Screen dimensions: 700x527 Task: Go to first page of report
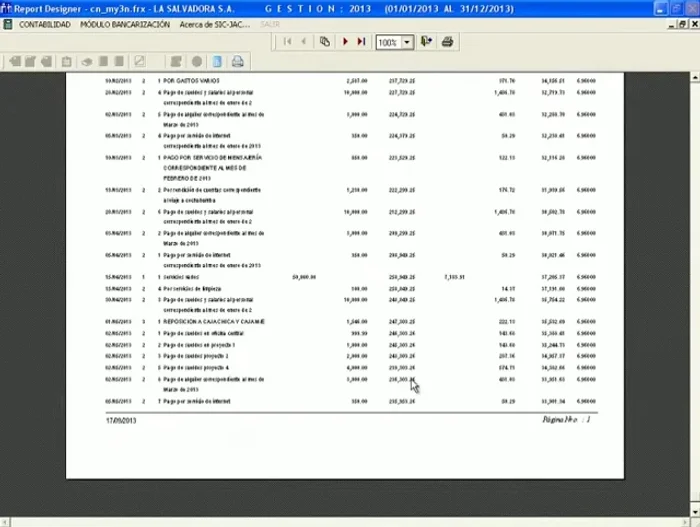coord(288,42)
